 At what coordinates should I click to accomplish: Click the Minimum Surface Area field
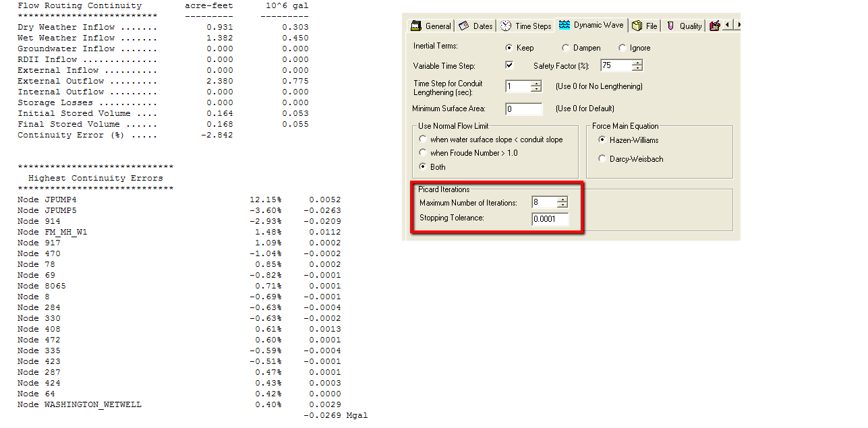(523, 109)
